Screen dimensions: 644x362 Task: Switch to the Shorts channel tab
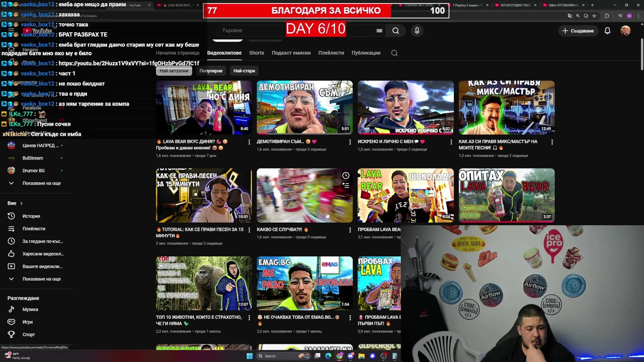[257, 53]
